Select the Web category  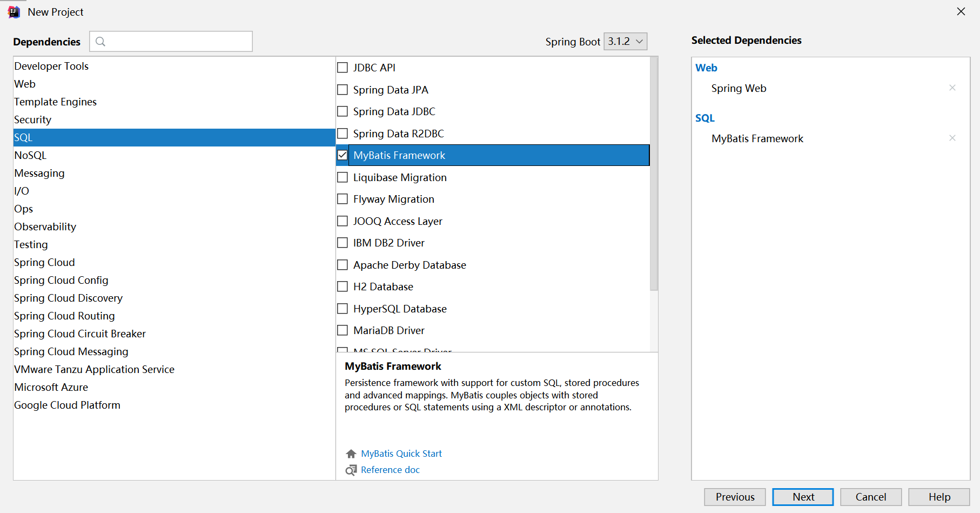[x=174, y=84]
